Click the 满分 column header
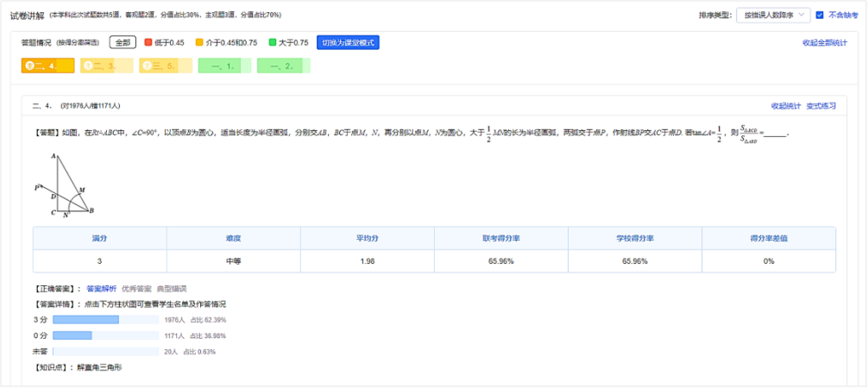 point(99,239)
